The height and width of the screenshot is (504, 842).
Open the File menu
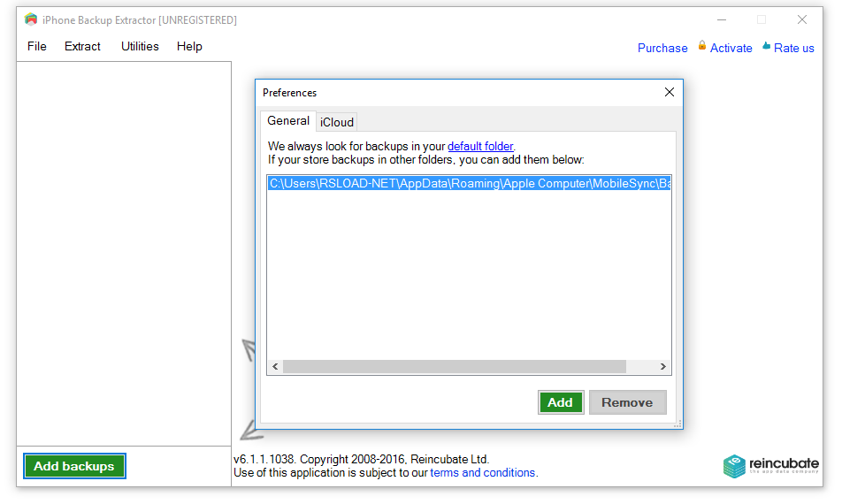point(36,46)
